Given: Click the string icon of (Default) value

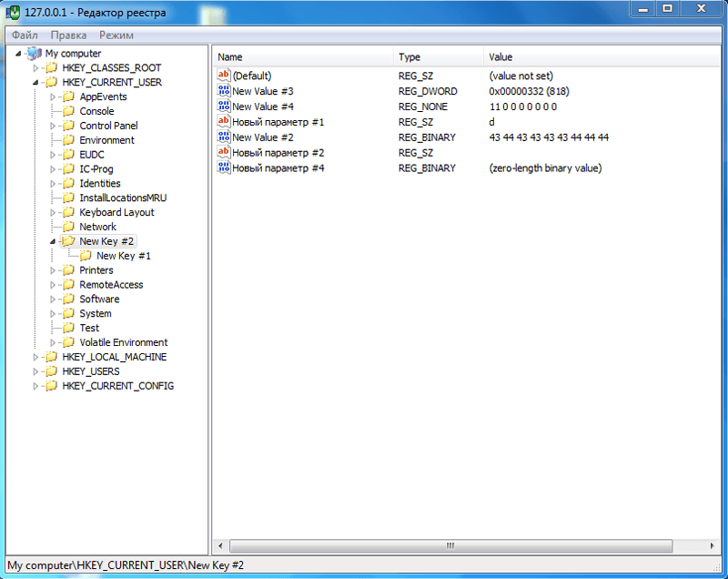Looking at the screenshot, I should pyautogui.click(x=224, y=75).
